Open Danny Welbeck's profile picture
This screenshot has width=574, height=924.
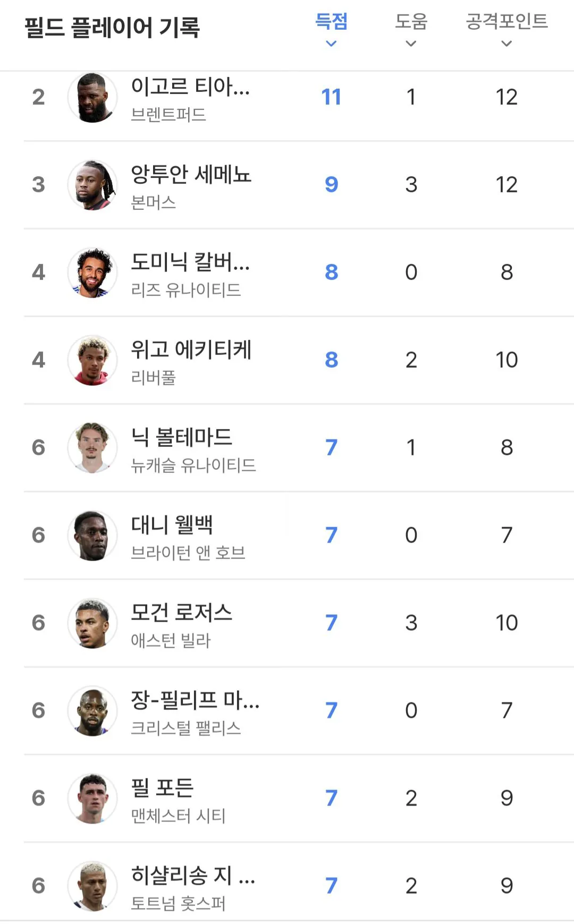pyautogui.click(x=92, y=536)
